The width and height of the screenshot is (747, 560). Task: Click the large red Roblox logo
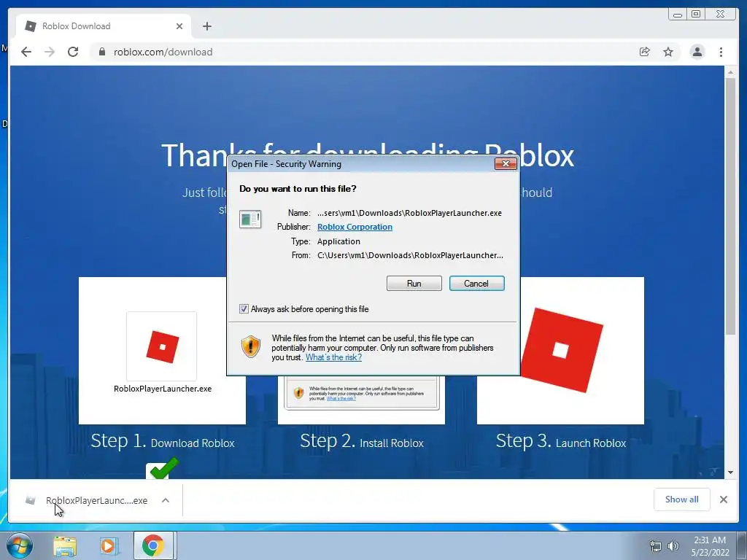click(562, 350)
